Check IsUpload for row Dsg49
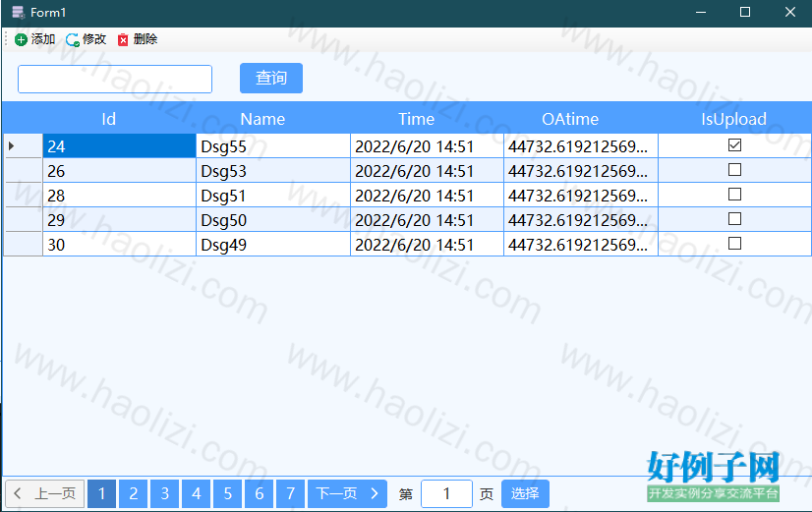The width and height of the screenshot is (812, 512). [x=734, y=244]
